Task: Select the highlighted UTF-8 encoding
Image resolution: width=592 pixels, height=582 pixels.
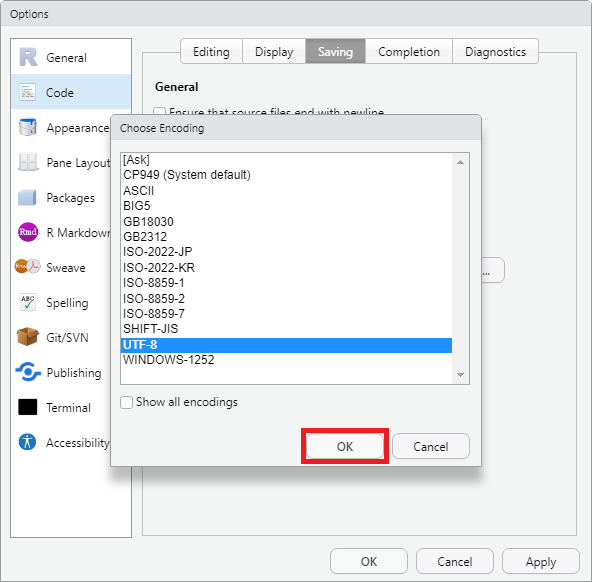Action: [x=286, y=345]
